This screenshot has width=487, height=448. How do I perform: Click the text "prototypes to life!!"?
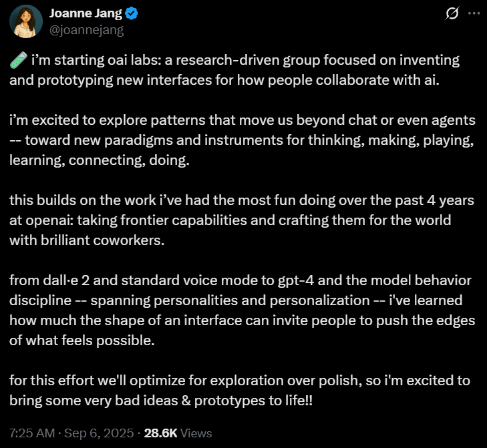coord(253,401)
